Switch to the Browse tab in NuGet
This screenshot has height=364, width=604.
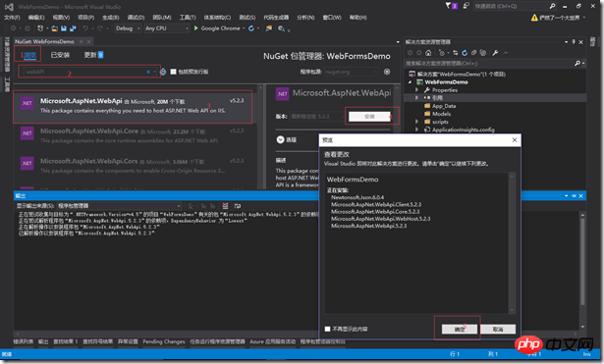(x=29, y=55)
